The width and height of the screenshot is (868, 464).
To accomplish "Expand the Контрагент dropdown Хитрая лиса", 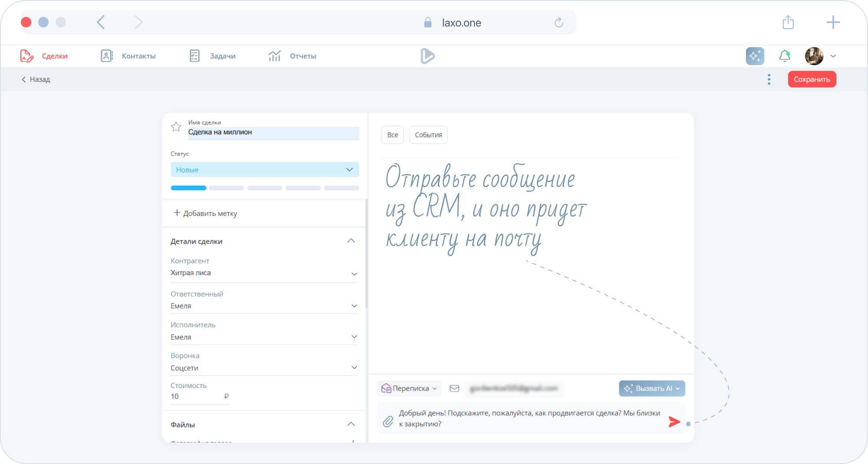I will point(354,274).
